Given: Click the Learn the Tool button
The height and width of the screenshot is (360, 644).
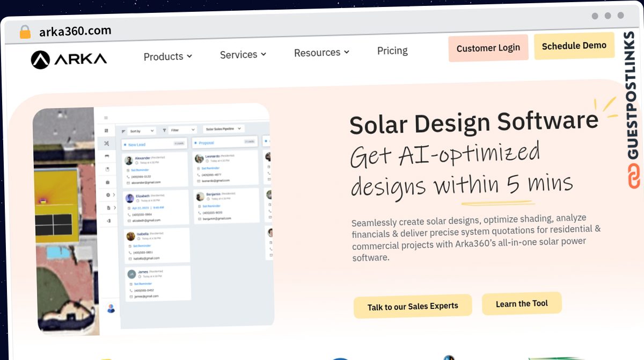Looking at the screenshot, I should (x=522, y=304).
